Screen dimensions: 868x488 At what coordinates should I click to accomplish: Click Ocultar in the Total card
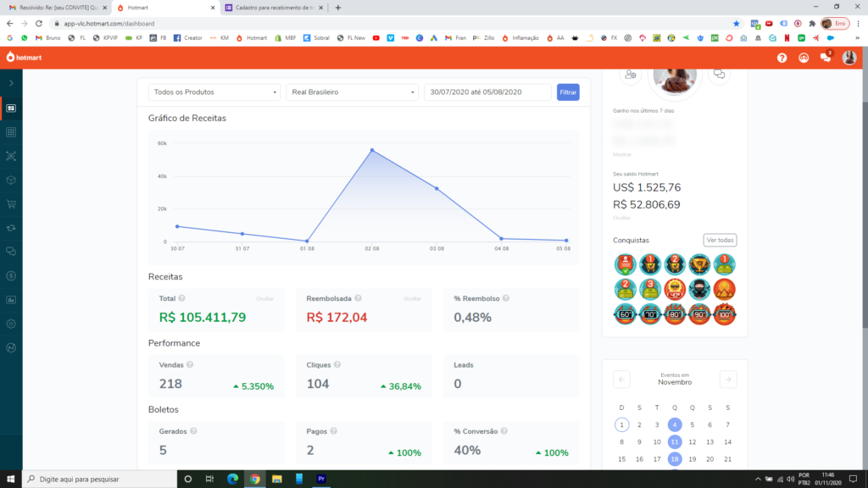264,299
